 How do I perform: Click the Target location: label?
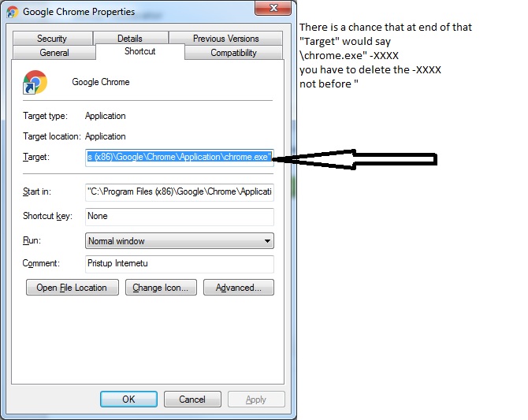(52, 136)
